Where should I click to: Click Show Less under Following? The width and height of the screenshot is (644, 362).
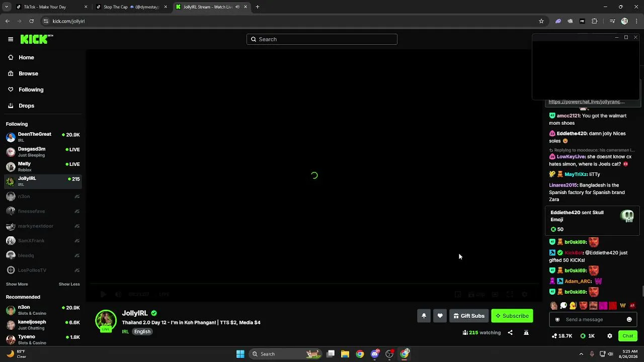(69, 284)
